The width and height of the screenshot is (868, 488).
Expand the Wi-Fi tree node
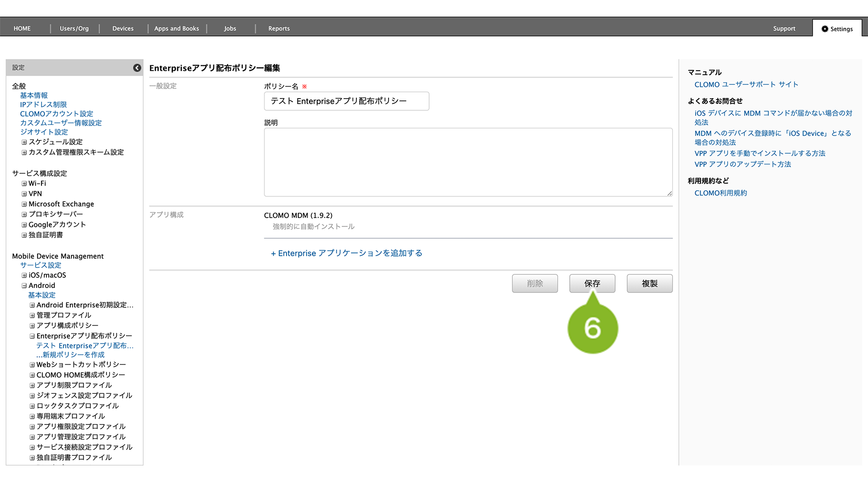pyautogui.click(x=24, y=183)
